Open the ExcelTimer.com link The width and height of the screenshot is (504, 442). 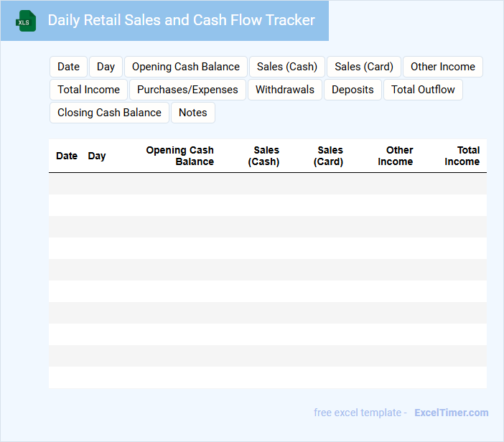451,413
